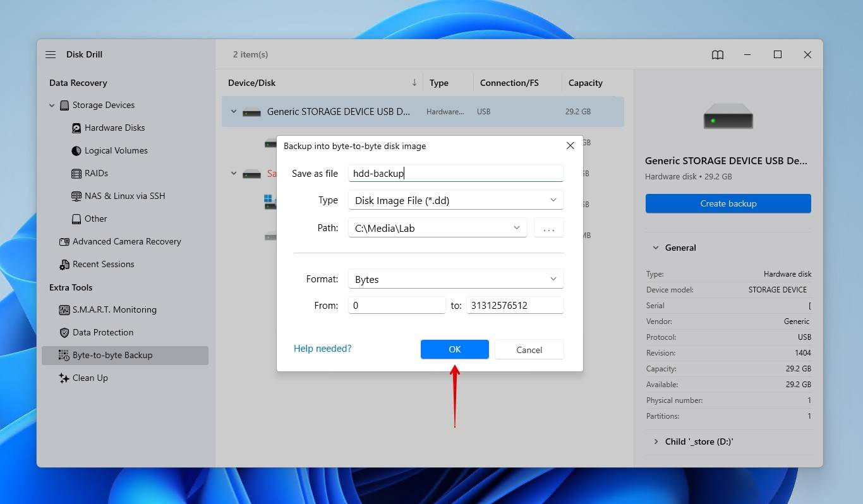
Task: Click the Help needed? link
Action: (x=322, y=349)
